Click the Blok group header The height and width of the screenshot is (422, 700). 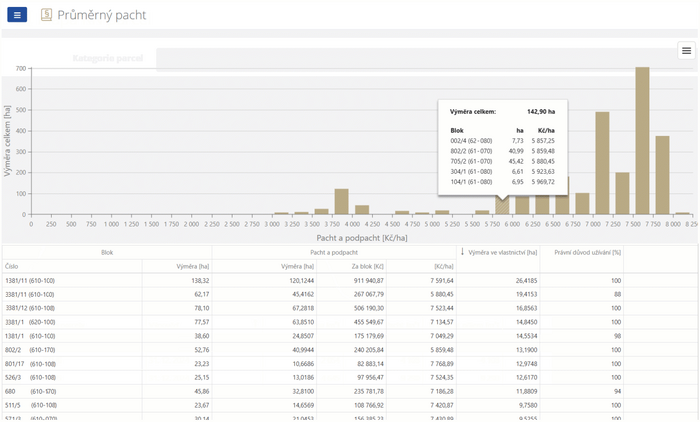pos(107,252)
